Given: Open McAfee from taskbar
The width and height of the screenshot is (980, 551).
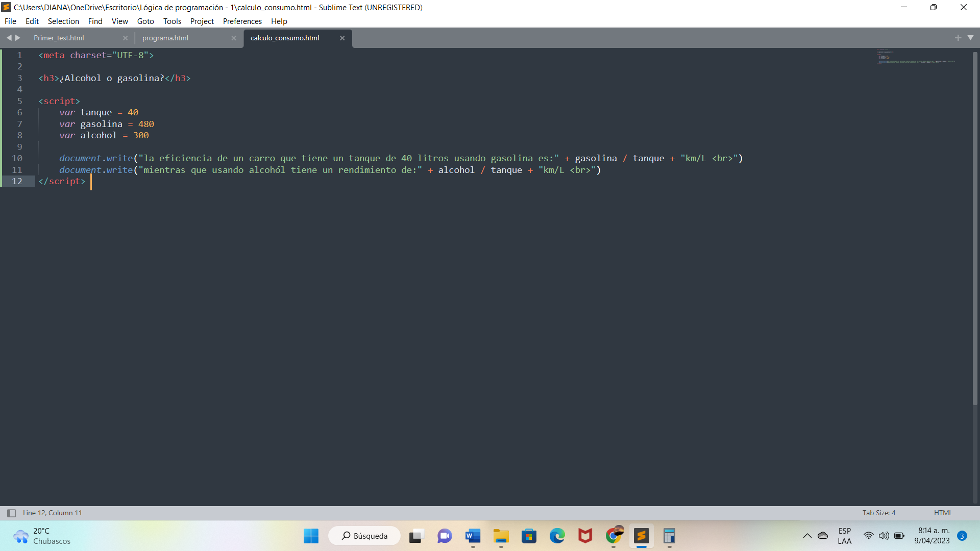Looking at the screenshot, I should pyautogui.click(x=585, y=536).
